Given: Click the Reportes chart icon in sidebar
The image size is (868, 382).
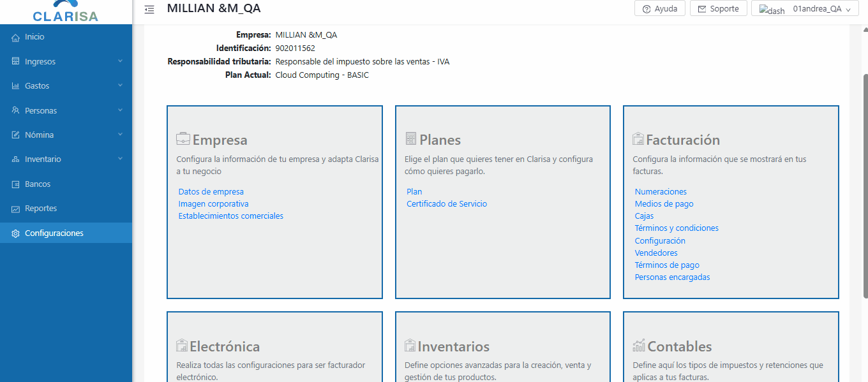Looking at the screenshot, I should click(x=16, y=209).
